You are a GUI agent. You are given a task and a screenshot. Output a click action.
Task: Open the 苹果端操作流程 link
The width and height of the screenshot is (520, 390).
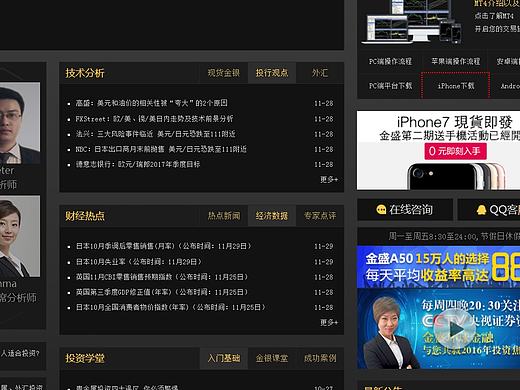pyautogui.click(x=456, y=61)
